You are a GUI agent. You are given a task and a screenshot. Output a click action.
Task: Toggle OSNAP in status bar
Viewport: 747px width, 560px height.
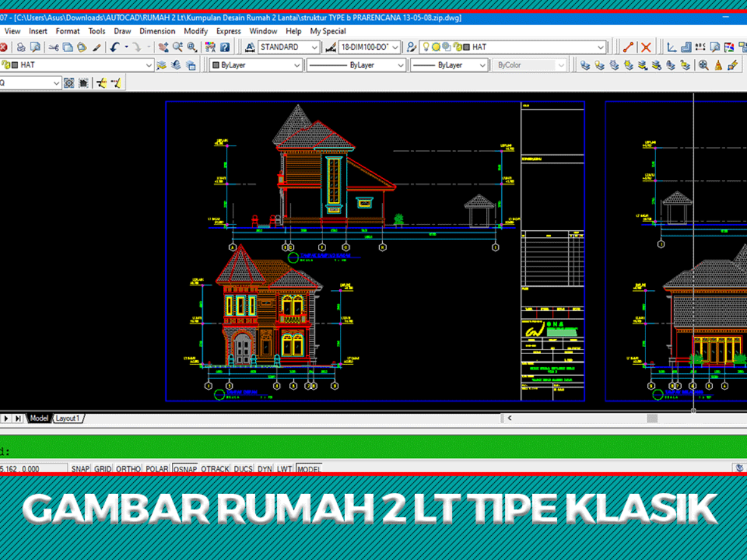tap(185, 469)
